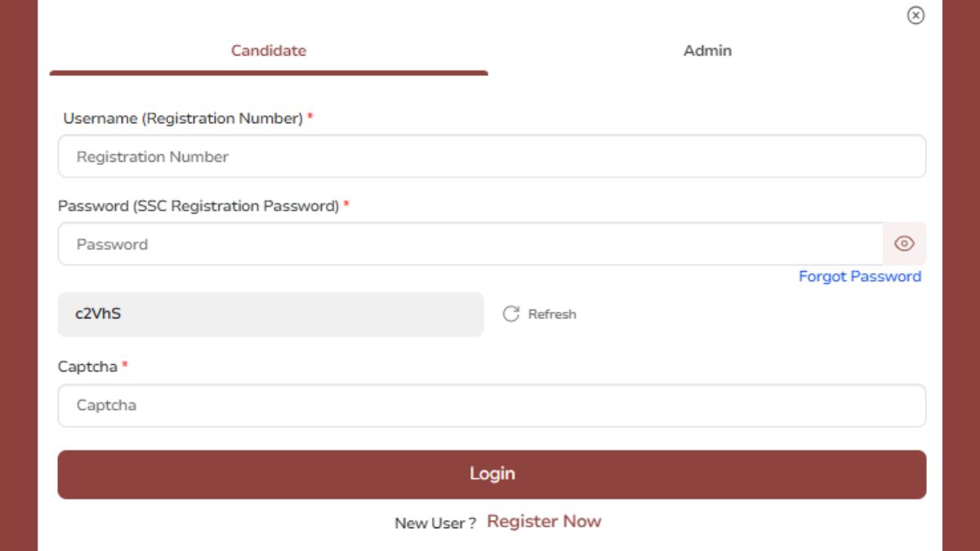
Task: Focus the Captcha entry field
Action: (492, 406)
